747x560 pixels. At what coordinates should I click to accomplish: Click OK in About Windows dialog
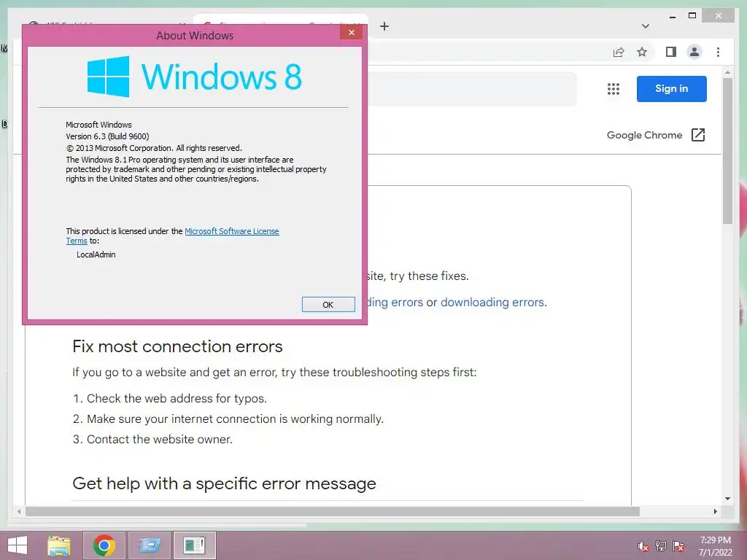click(328, 305)
